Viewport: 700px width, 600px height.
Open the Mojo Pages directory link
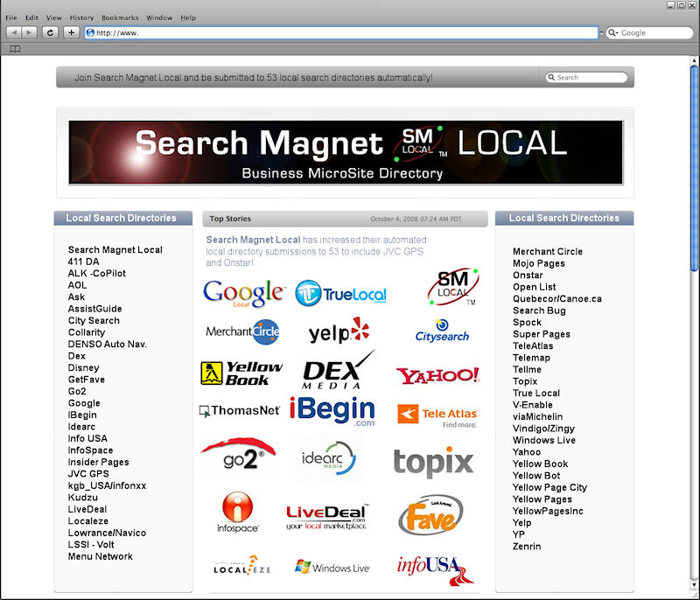(539, 263)
